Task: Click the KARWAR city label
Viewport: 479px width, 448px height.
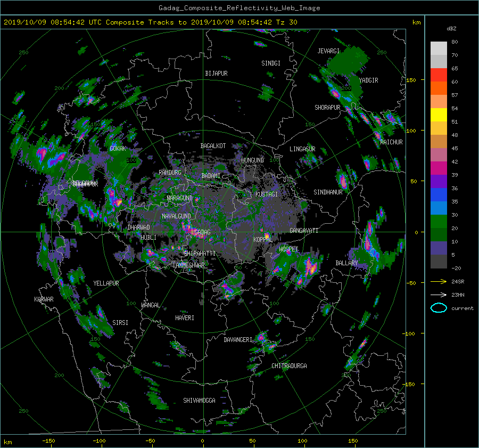Action: pos(44,299)
